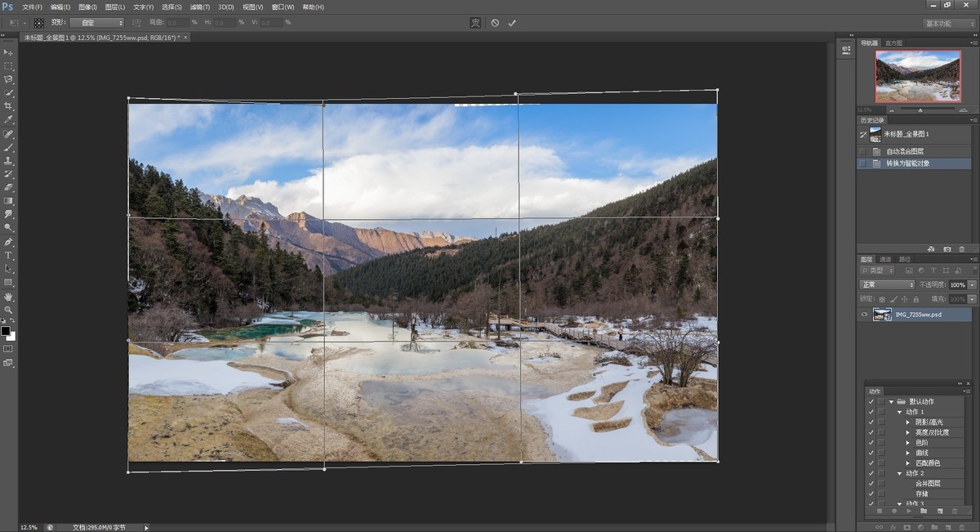Open the 滤镜(T) menu
980x532 pixels.
tap(201, 7)
